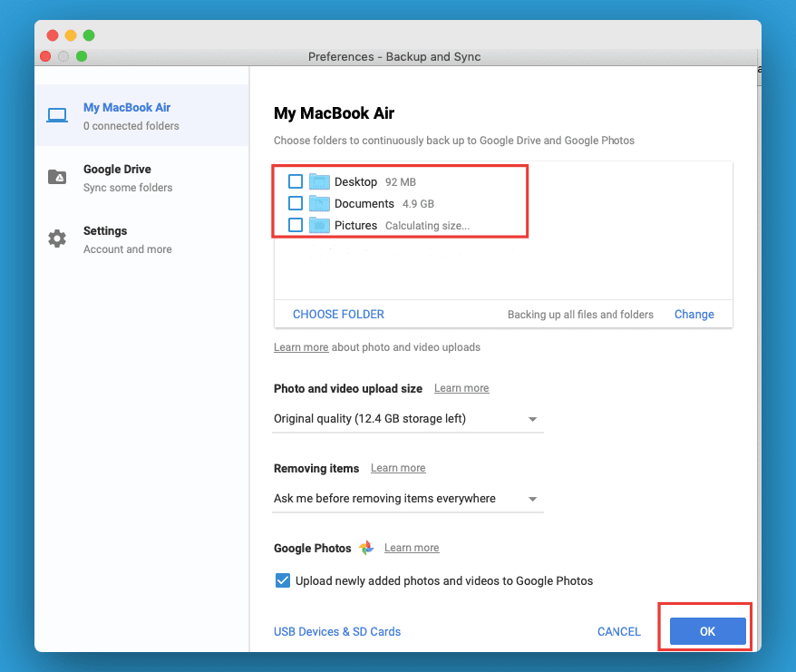The image size is (796, 672).
Task: Click the Google Drive sidebar icon
Action: tap(57, 177)
